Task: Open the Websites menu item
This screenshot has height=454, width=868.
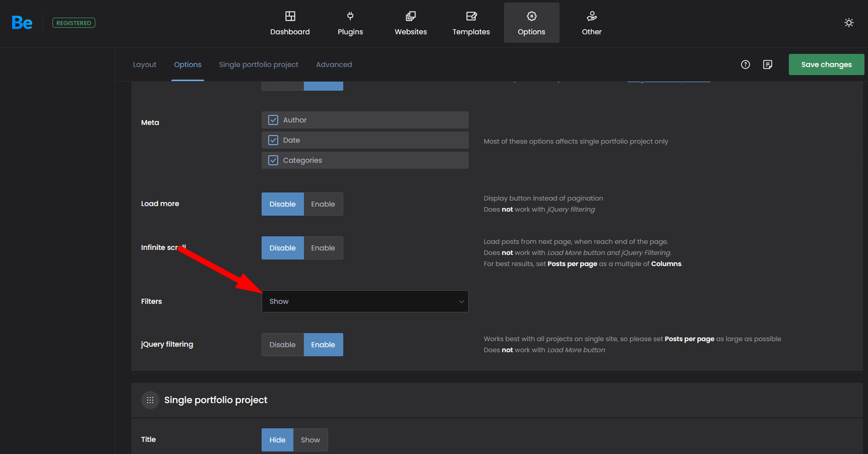Action: pyautogui.click(x=411, y=23)
